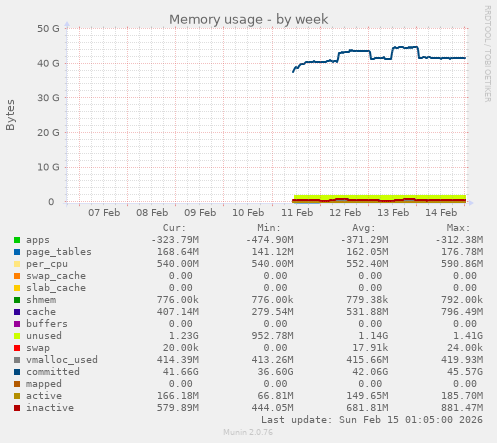The image size is (497, 443).
Task: Click the swap_cache orange legend swatch
Action: click(x=17, y=276)
